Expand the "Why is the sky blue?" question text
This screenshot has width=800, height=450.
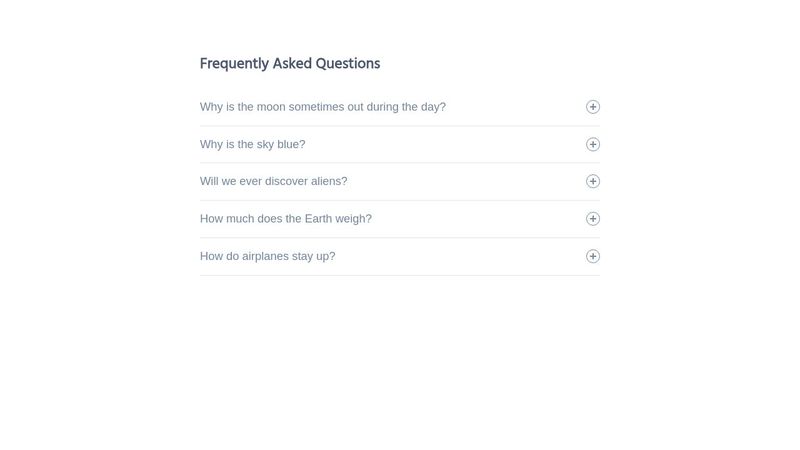[x=253, y=144]
